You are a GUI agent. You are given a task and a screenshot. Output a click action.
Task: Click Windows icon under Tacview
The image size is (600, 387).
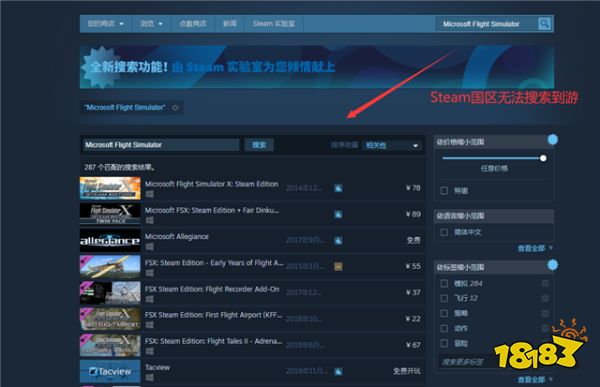click(150, 377)
